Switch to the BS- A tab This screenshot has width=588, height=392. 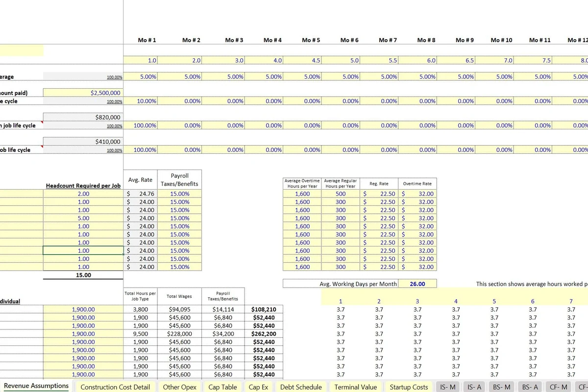click(530, 387)
